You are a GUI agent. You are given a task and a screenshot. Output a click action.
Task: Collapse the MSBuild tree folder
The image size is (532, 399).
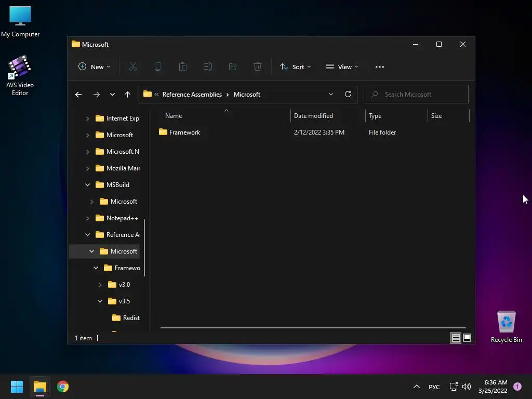pyautogui.click(x=87, y=185)
